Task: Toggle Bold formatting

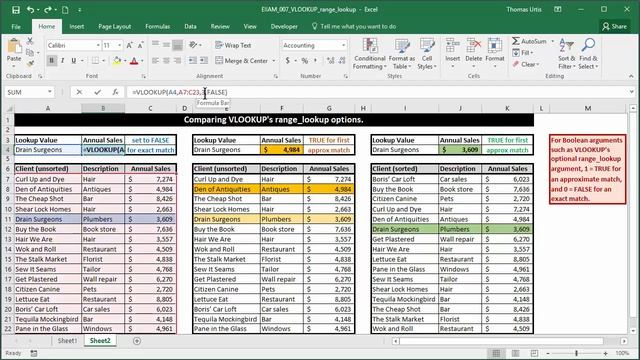Action: (51, 60)
